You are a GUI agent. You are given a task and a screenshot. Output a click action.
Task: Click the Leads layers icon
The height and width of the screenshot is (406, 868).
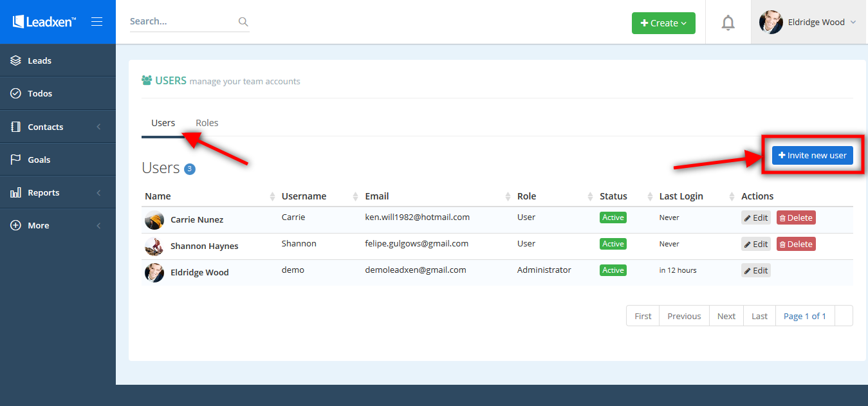[16, 60]
